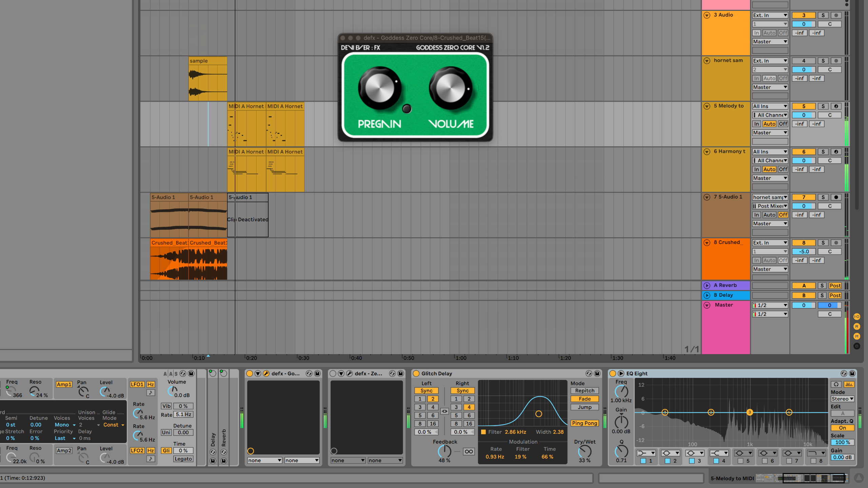The image size is (868, 488).
Task: Save preset icon on defx - Go device
Action: (317, 373)
